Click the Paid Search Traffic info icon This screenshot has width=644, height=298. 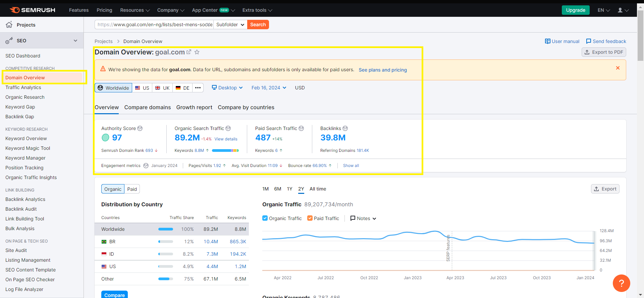click(301, 128)
